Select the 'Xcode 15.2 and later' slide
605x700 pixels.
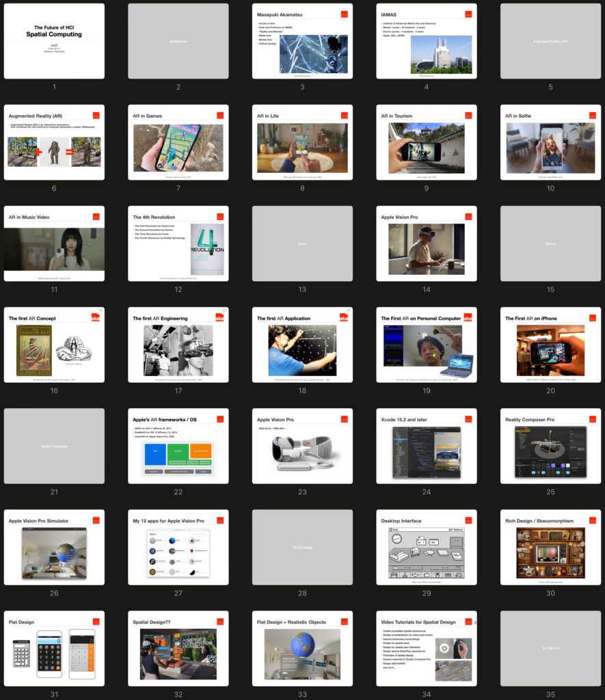point(427,446)
